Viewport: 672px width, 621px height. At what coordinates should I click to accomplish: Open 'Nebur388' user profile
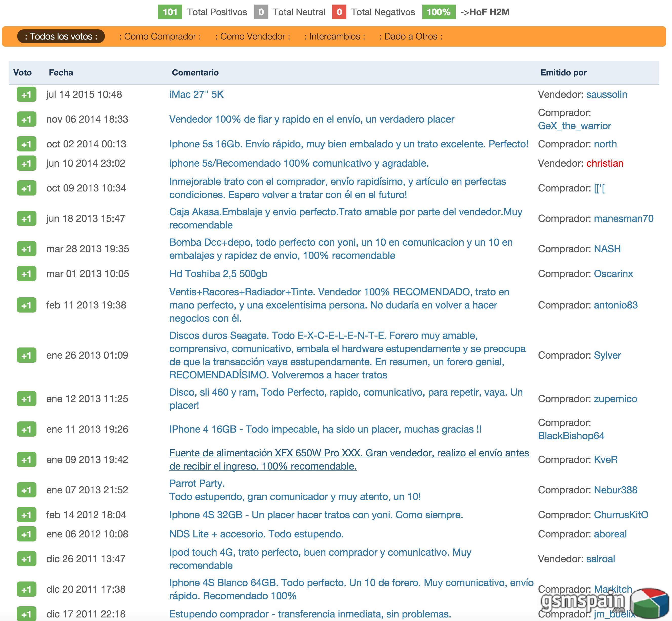(616, 490)
